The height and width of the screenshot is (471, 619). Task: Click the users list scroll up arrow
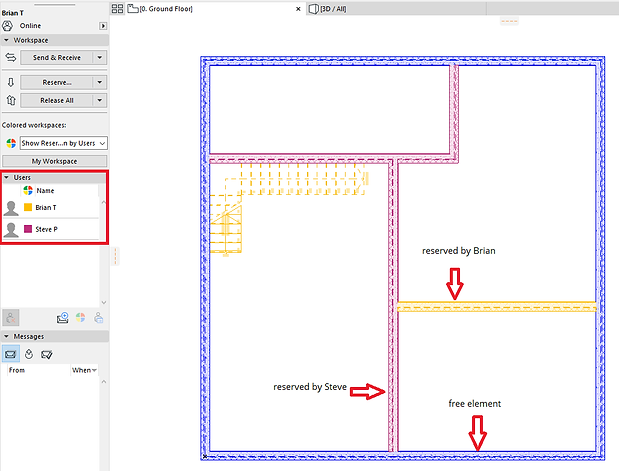click(104, 202)
